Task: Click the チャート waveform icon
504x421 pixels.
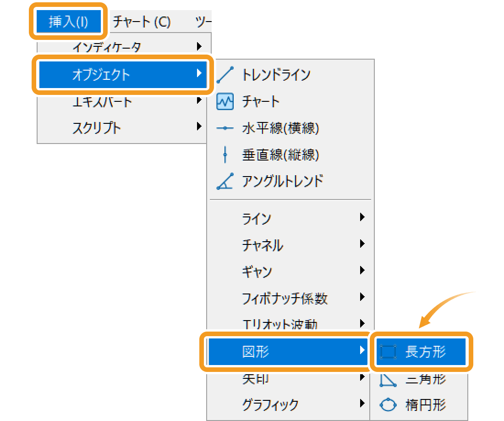Action: pos(225,101)
